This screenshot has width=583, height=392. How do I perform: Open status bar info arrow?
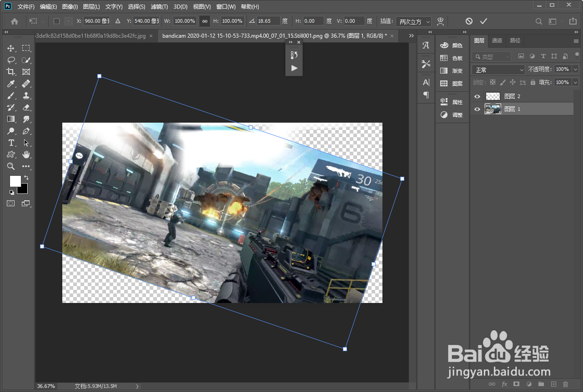coord(137,386)
